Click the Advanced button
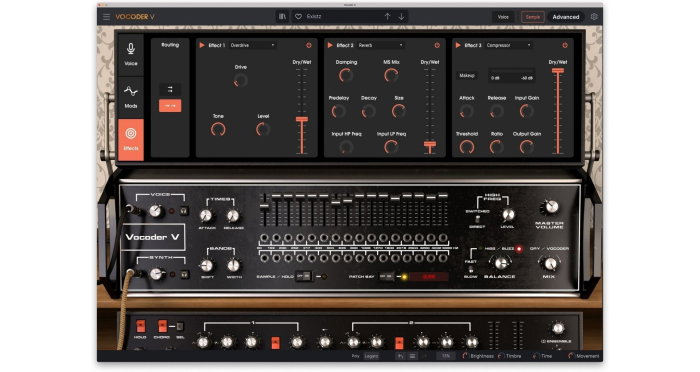The height and width of the screenshot is (372, 700). [566, 17]
